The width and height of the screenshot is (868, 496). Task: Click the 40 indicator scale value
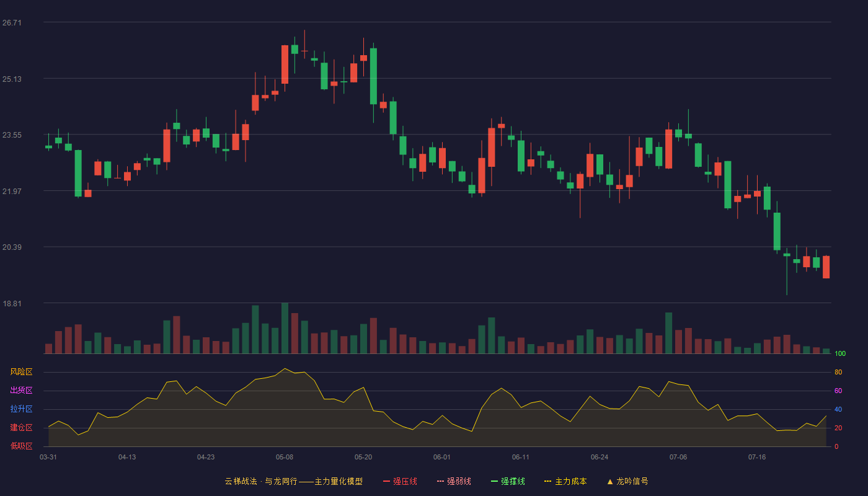[838, 410]
